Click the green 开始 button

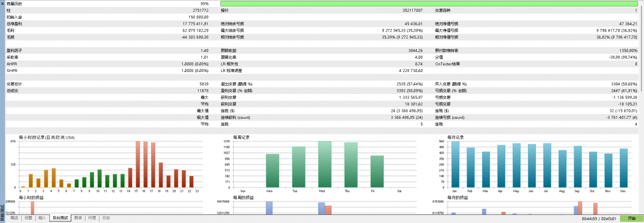tap(631, 219)
